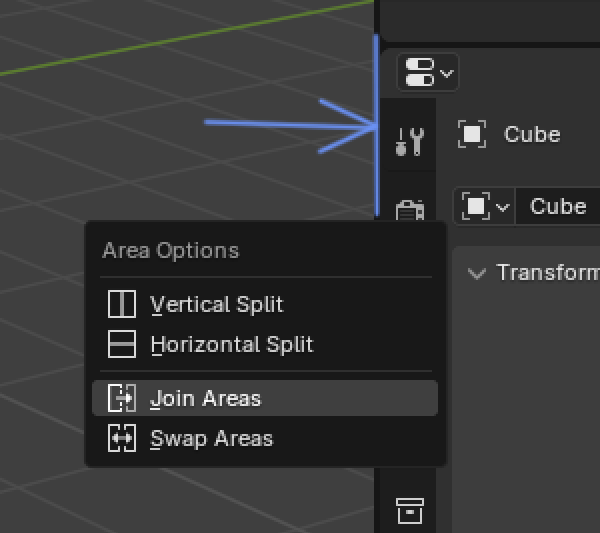Choose Horizontal Split from Area Options
This screenshot has height=533, width=600.
[x=232, y=344]
